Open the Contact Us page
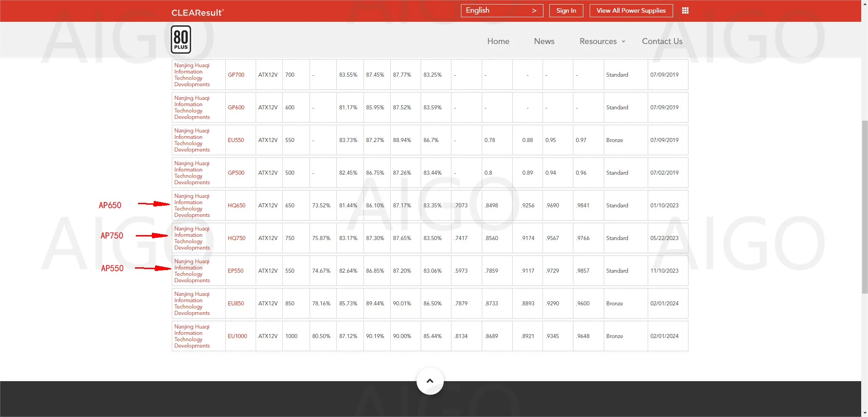The width and height of the screenshot is (868, 417). click(662, 41)
